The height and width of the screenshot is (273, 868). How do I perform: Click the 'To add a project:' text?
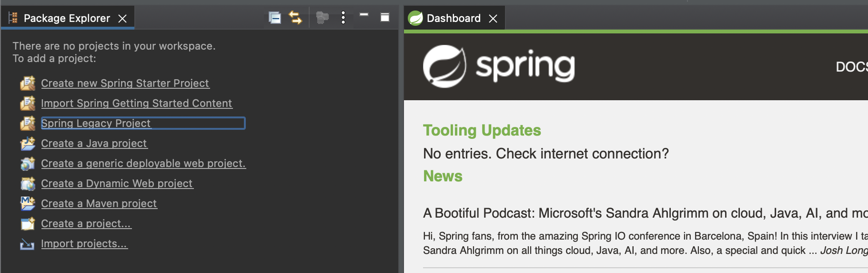(54, 58)
